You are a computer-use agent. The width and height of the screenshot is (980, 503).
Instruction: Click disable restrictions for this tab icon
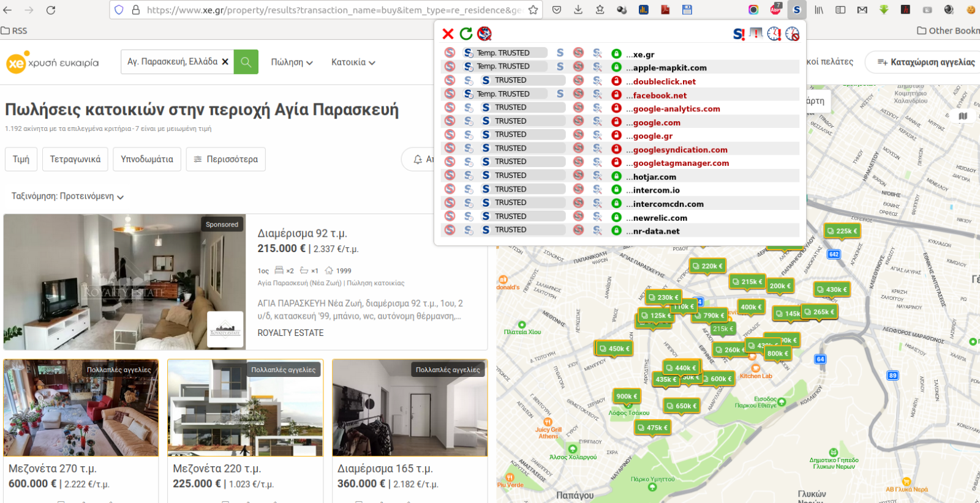point(756,34)
